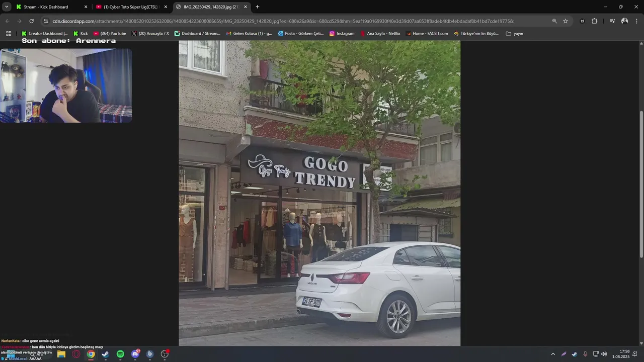Open the Dashboard / Stream bookmark
644x362 pixels.
(197, 33)
